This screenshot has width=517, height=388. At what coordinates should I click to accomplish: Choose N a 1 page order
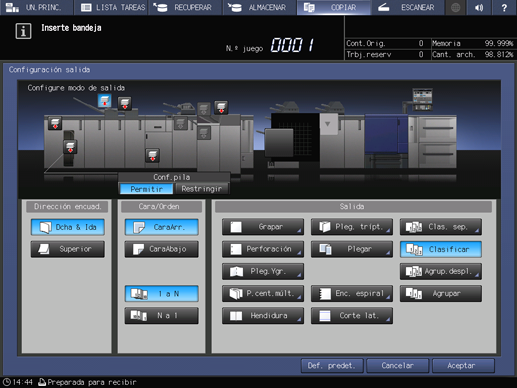coord(162,315)
